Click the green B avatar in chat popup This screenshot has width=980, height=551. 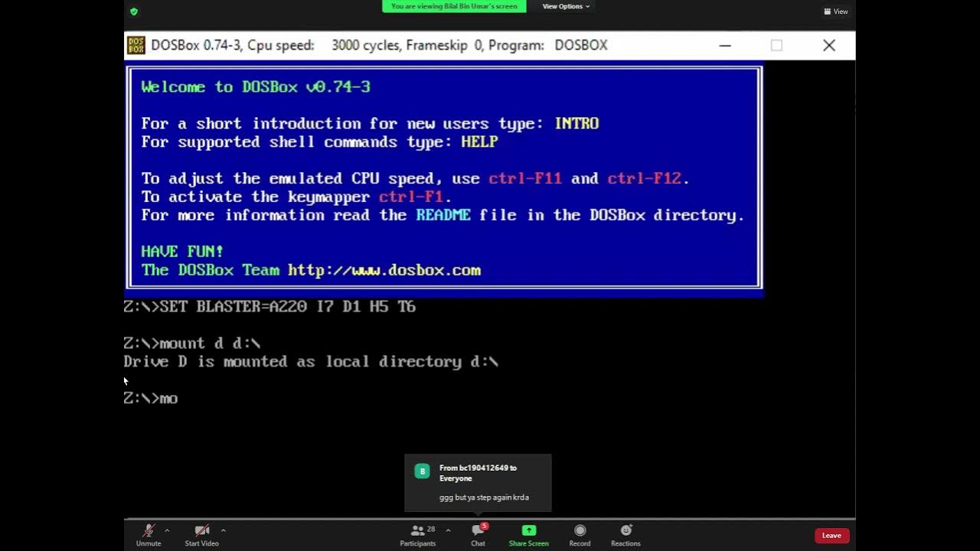tap(422, 471)
